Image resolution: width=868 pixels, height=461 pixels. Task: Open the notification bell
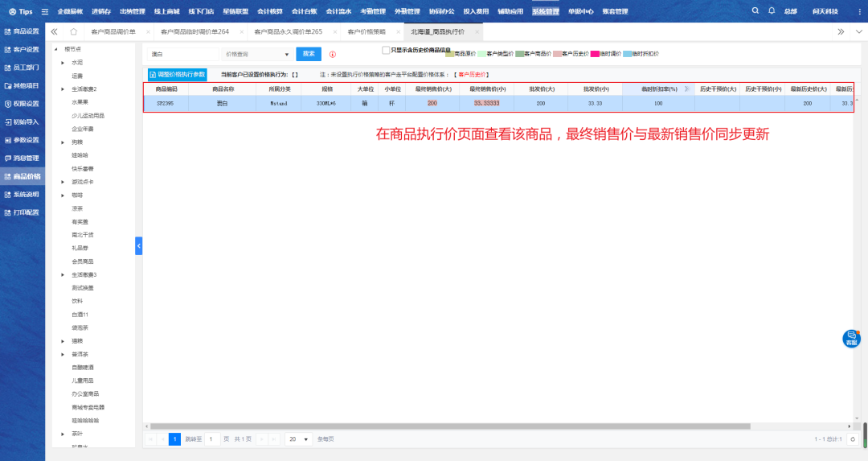772,11
